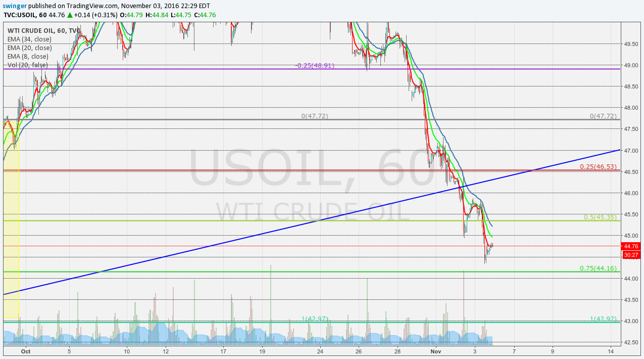Click the red countdown tag "30.27"

click(x=631, y=255)
